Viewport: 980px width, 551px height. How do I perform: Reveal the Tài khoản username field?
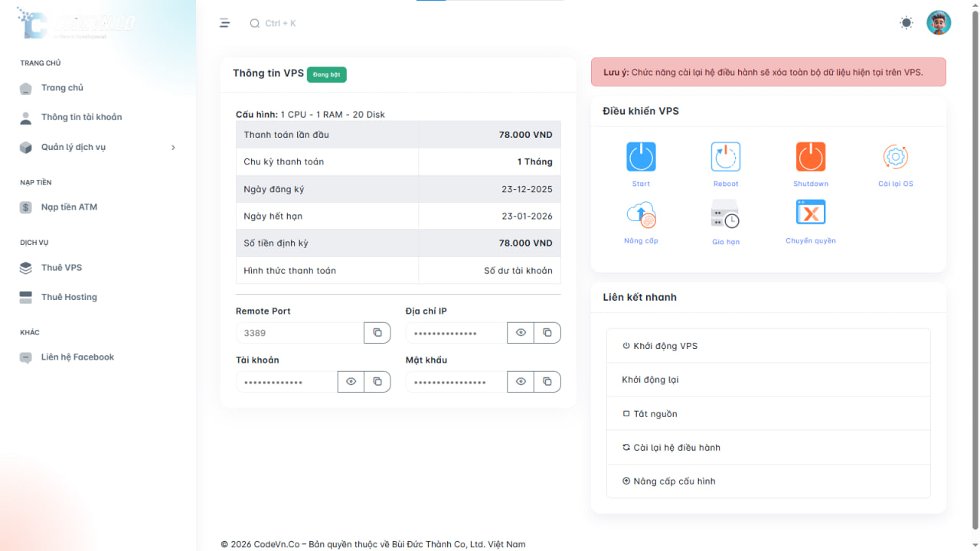351,382
